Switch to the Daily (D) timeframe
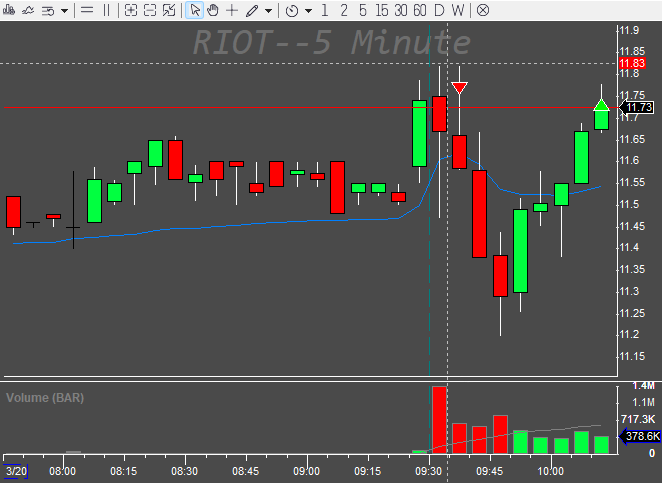 coord(439,10)
